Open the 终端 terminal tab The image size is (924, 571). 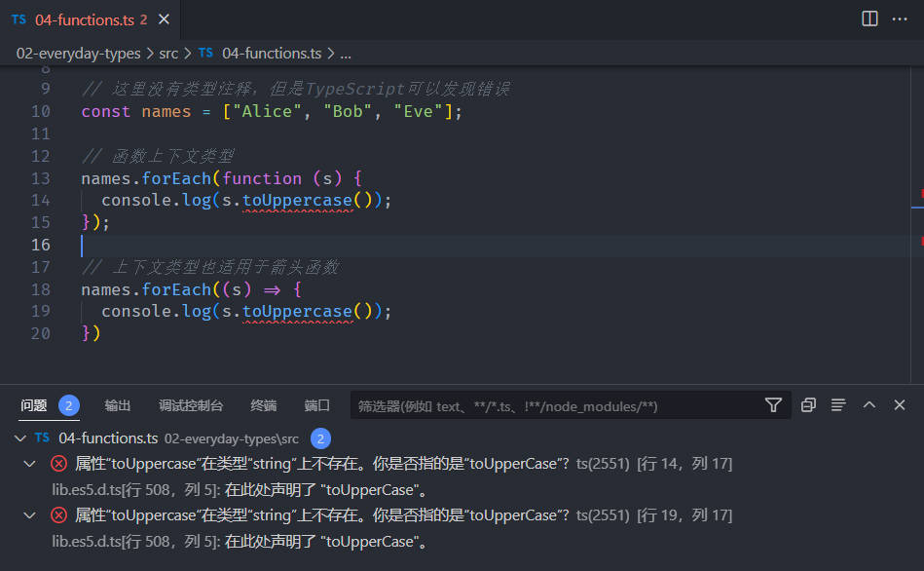(264, 405)
